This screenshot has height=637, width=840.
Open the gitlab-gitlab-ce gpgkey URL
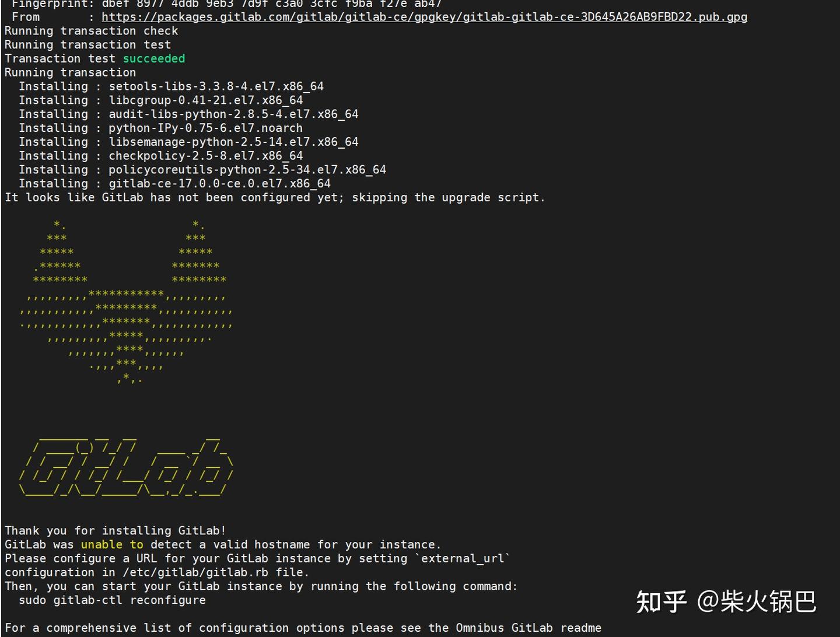coord(424,17)
